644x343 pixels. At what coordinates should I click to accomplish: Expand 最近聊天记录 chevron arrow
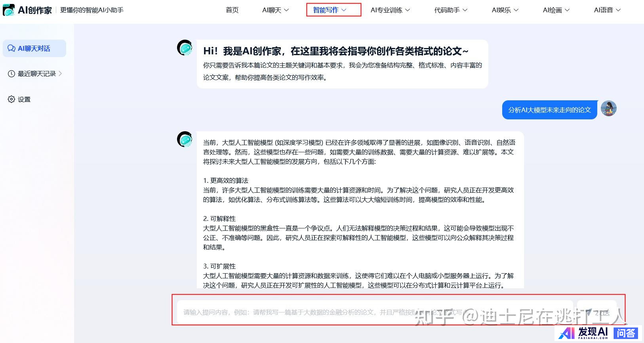click(x=60, y=73)
